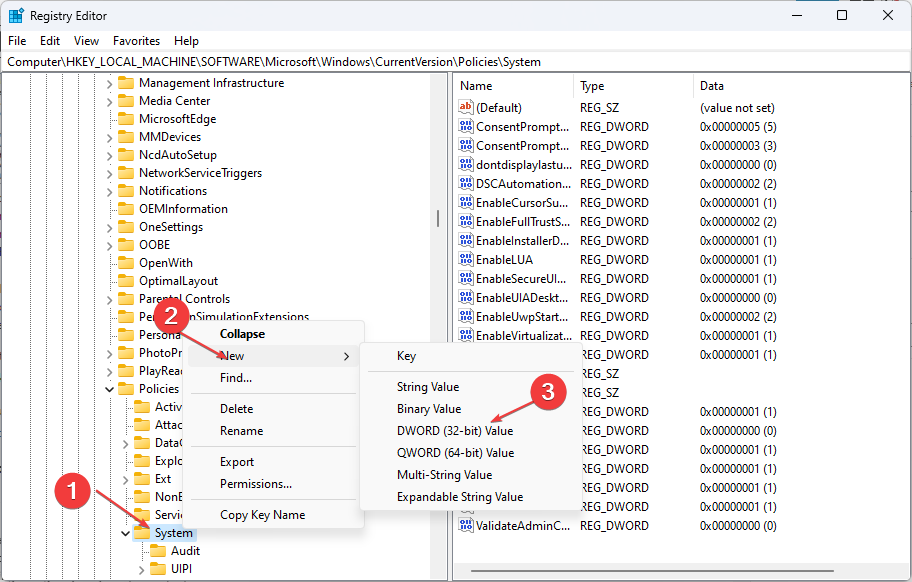This screenshot has height=582, width=912.
Task: Click the EnableLUA DWORD value icon
Action: pyautogui.click(x=466, y=259)
